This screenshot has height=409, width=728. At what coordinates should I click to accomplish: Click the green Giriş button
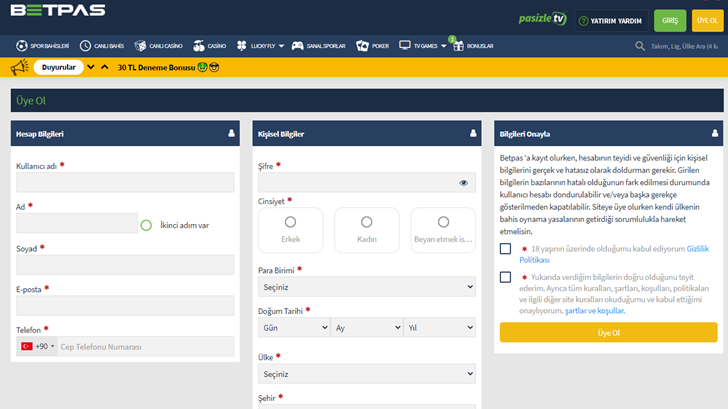[x=670, y=20]
